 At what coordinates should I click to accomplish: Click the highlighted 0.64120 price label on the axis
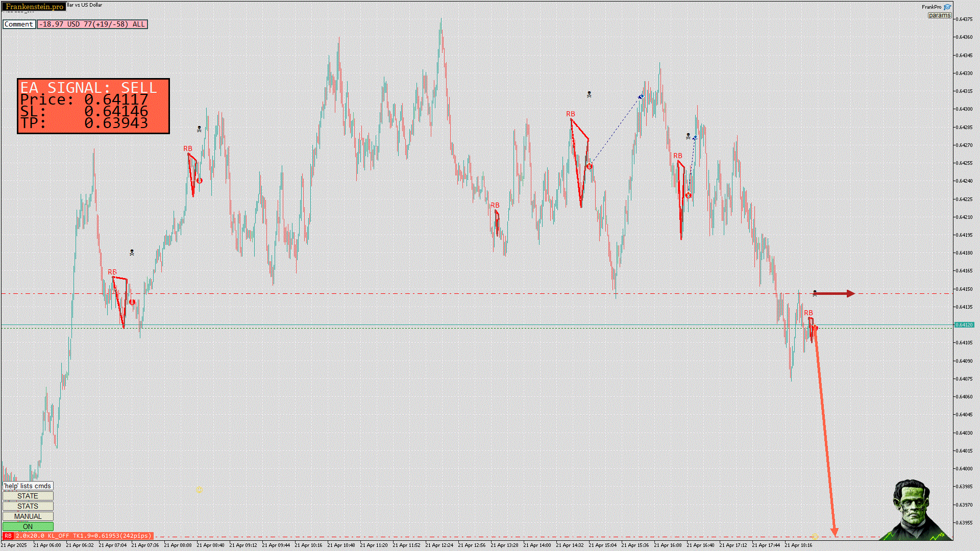[x=964, y=324]
